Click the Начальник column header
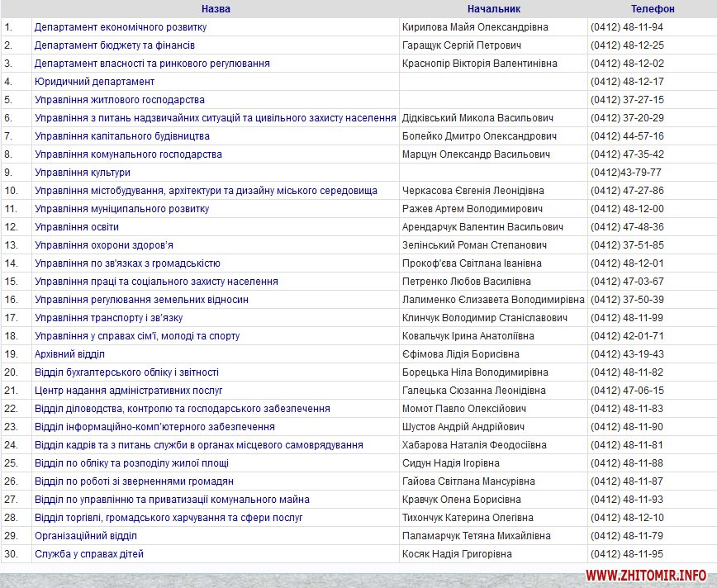Screen dimensions: 717x588 point(493,9)
